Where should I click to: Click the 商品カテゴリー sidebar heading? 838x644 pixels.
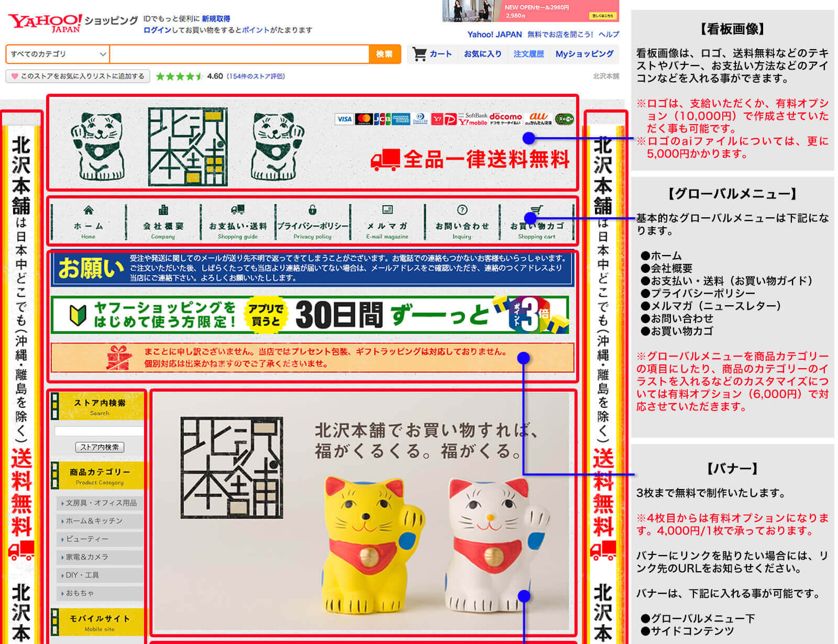click(x=97, y=475)
